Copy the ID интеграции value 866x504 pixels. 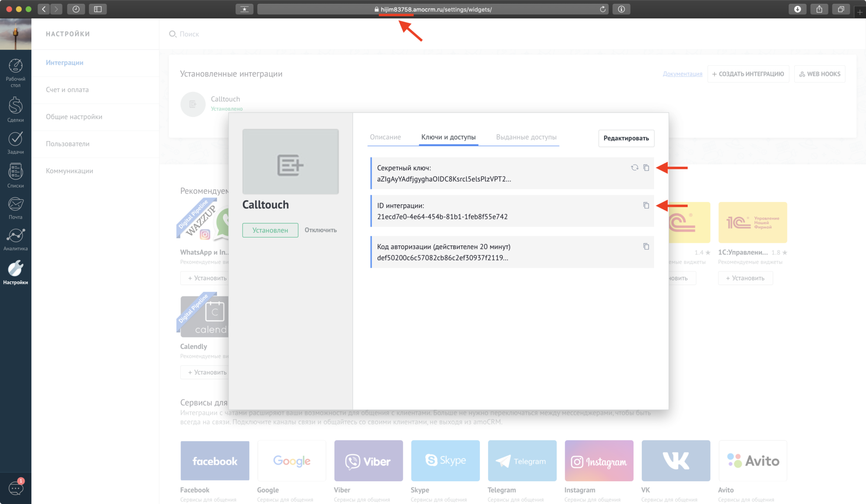click(646, 205)
